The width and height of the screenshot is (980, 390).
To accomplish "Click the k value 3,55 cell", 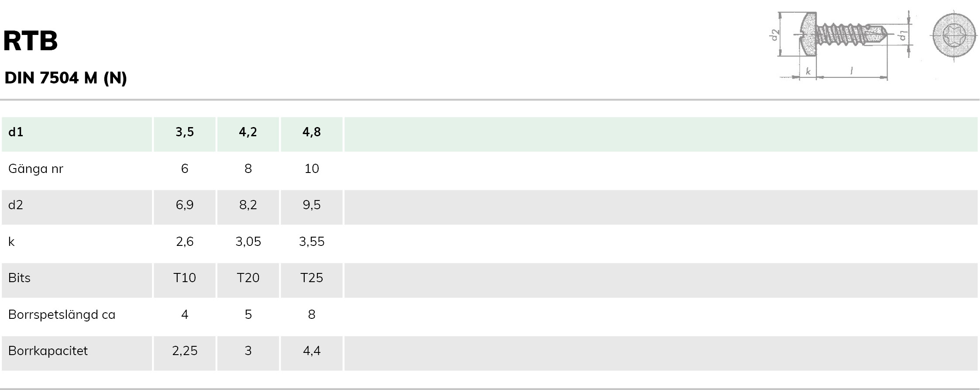I will click(x=312, y=242).
